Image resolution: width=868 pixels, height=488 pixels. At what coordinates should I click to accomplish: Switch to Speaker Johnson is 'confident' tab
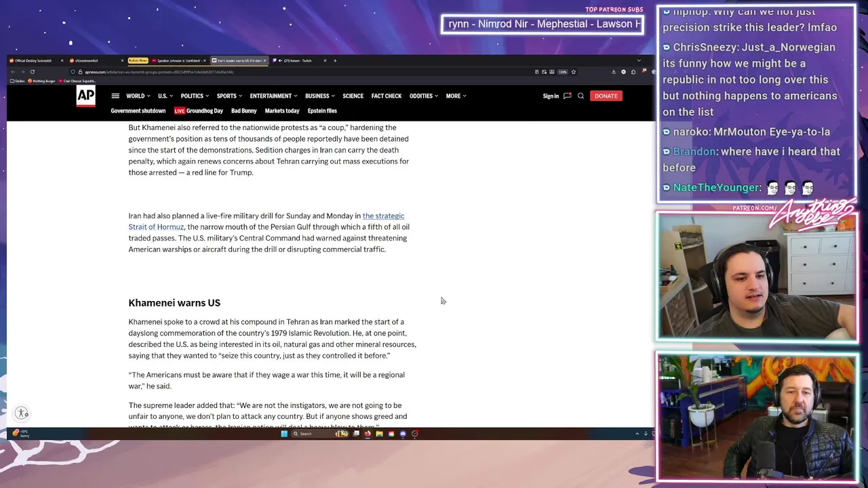[178, 61]
